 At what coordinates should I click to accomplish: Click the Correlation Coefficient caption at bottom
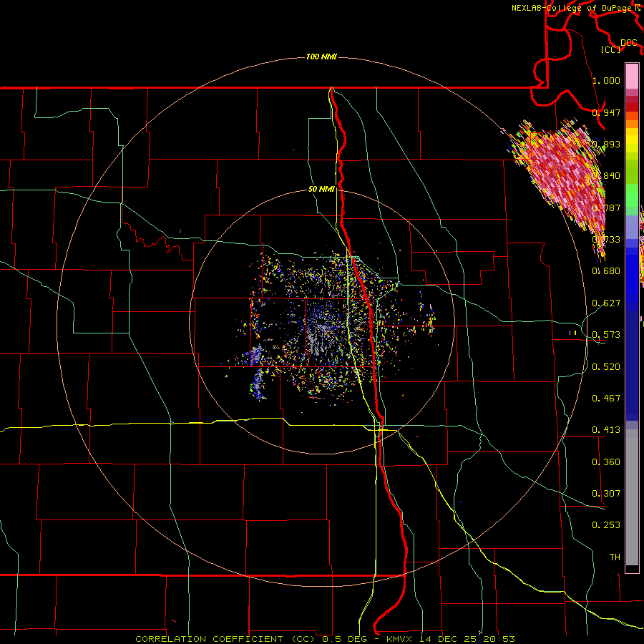tap(325, 639)
